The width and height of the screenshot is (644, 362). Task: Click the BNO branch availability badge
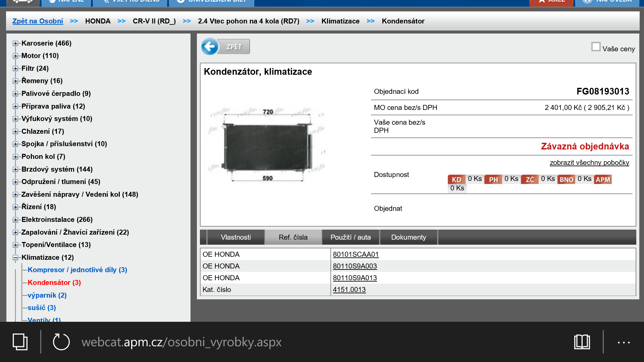pos(566,179)
